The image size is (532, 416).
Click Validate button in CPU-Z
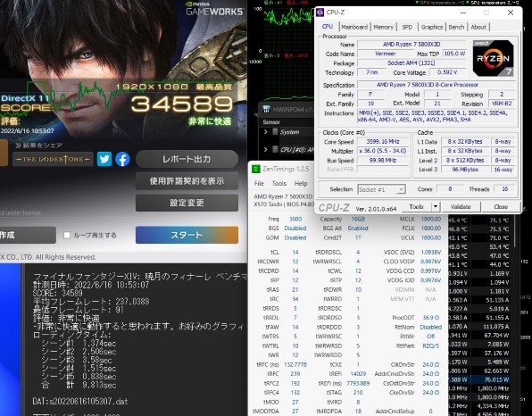[461, 206]
